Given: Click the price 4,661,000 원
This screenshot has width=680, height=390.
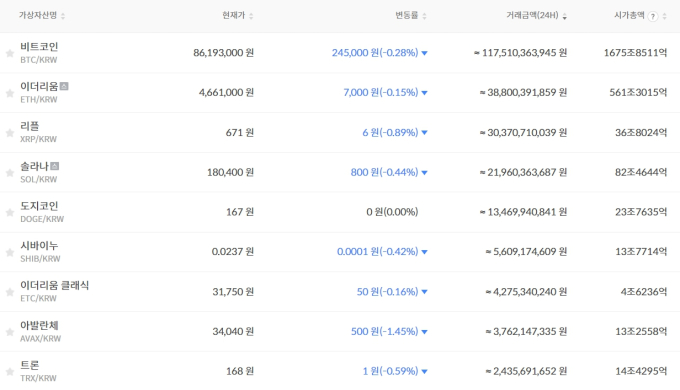Looking at the screenshot, I should tap(226, 93).
